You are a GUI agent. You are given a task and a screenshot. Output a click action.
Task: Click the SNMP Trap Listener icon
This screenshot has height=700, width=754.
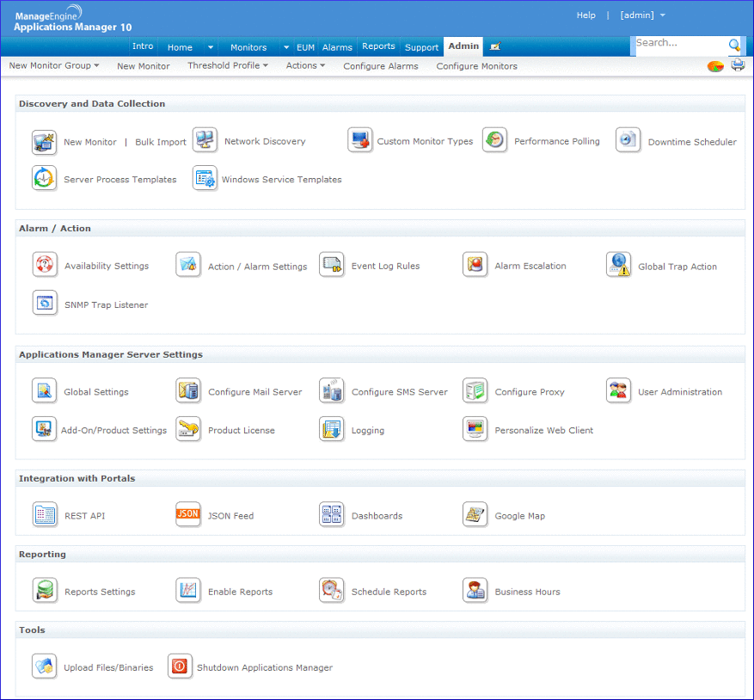tap(45, 303)
